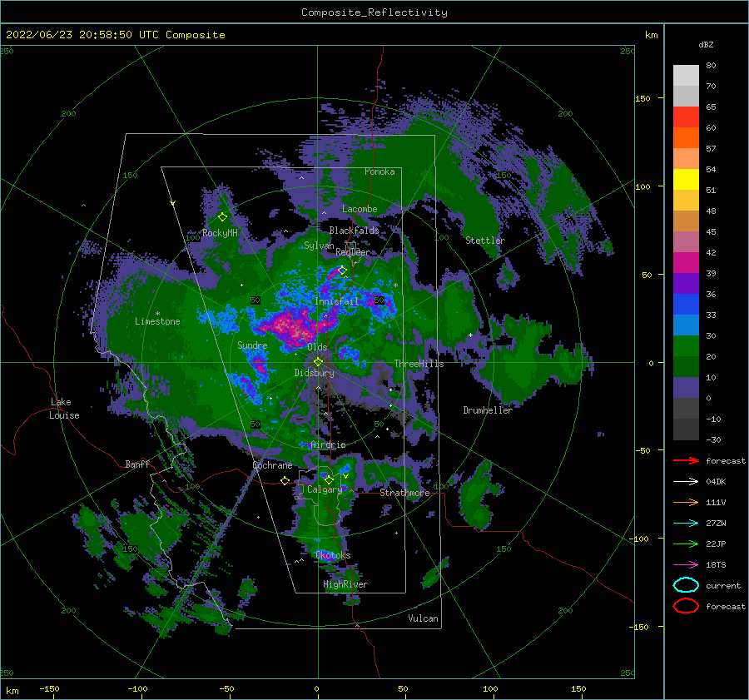
Task: Click yellow diamond radar center above Didsbury
Action: tap(318, 362)
